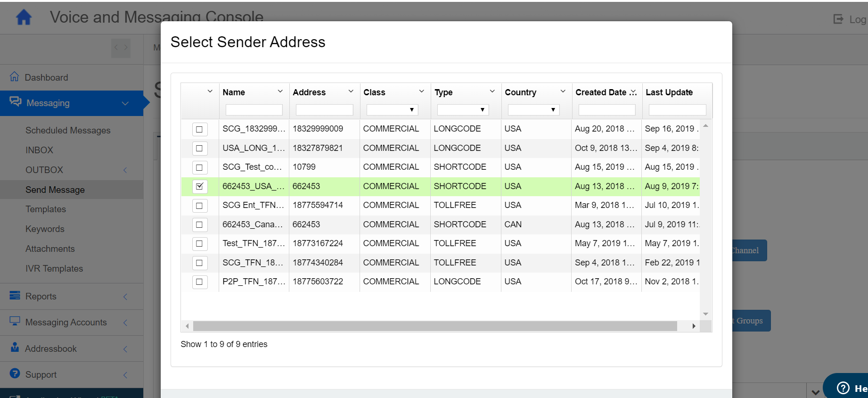868x398 pixels.
Task: Click the Dashboard house icon in sidebar
Action: pos(15,76)
